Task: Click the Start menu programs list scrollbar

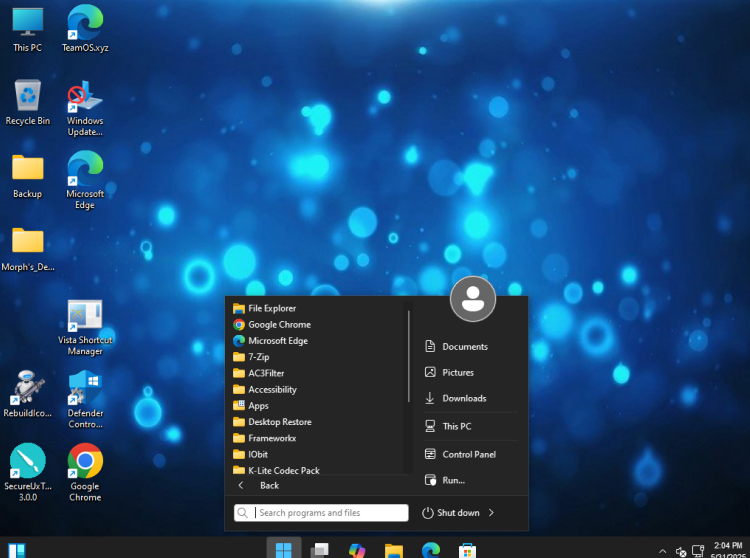Action: click(x=408, y=356)
